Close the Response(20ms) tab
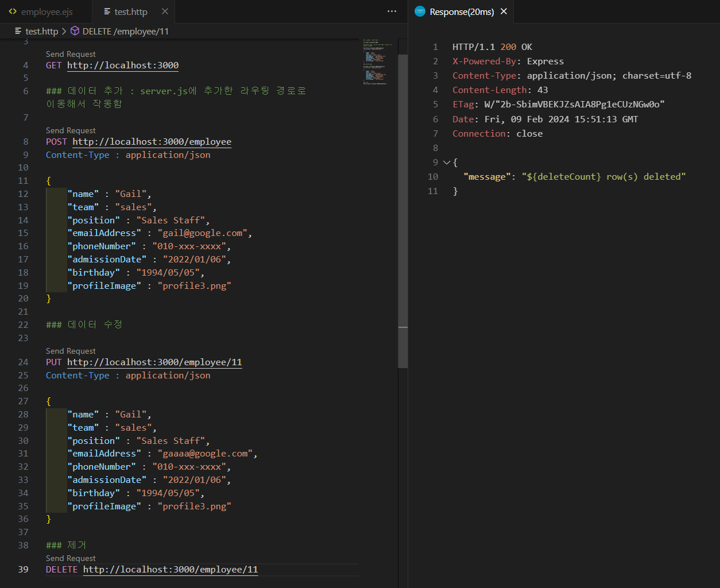This screenshot has width=720, height=588. pyautogui.click(x=504, y=11)
